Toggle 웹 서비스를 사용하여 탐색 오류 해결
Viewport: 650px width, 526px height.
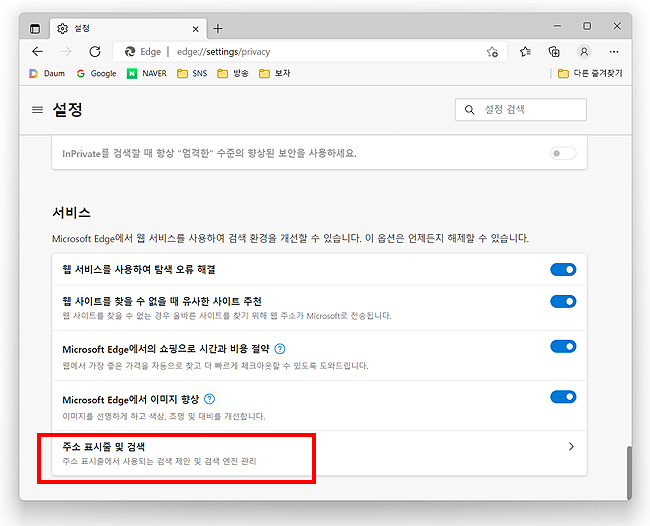click(x=563, y=269)
